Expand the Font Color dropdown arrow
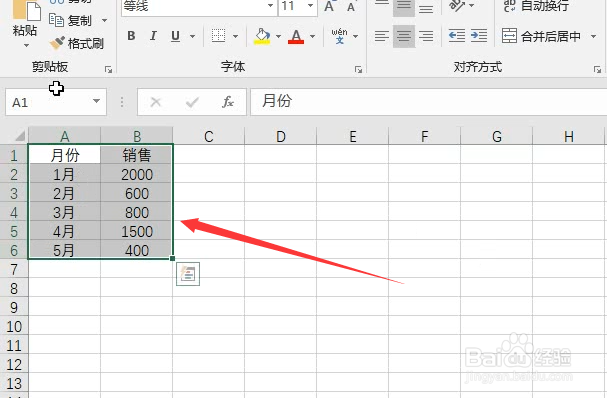 [x=312, y=36]
